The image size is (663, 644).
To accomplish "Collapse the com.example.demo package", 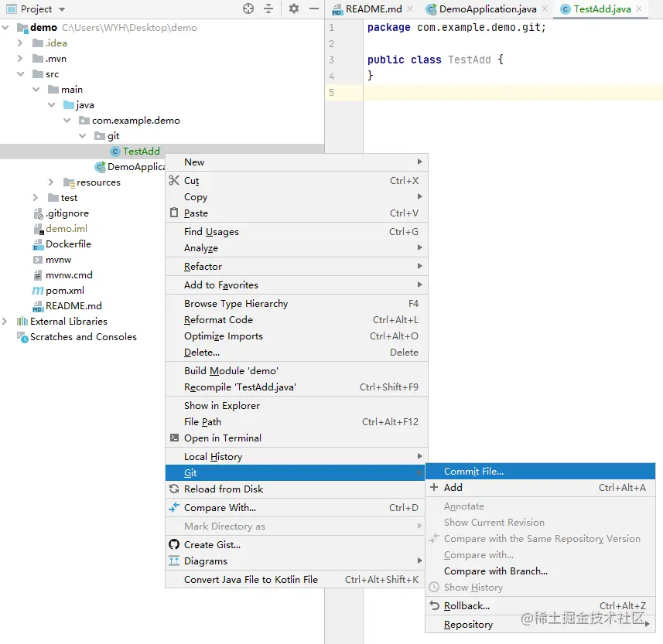I will click(x=67, y=121).
